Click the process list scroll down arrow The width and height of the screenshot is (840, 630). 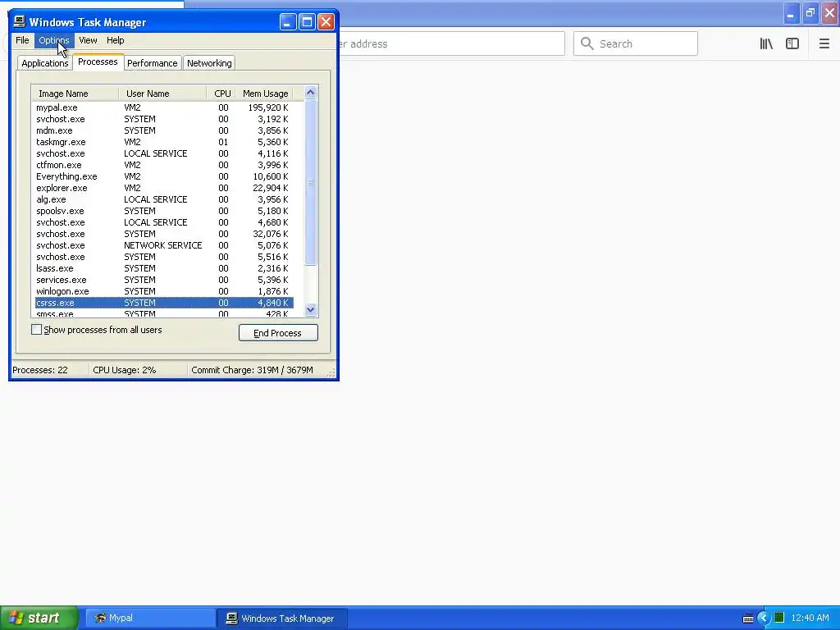pyautogui.click(x=310, y=309)
